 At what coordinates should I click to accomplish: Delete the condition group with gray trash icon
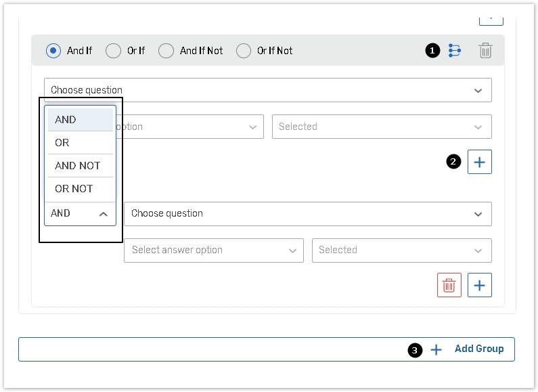coord(485,51)
